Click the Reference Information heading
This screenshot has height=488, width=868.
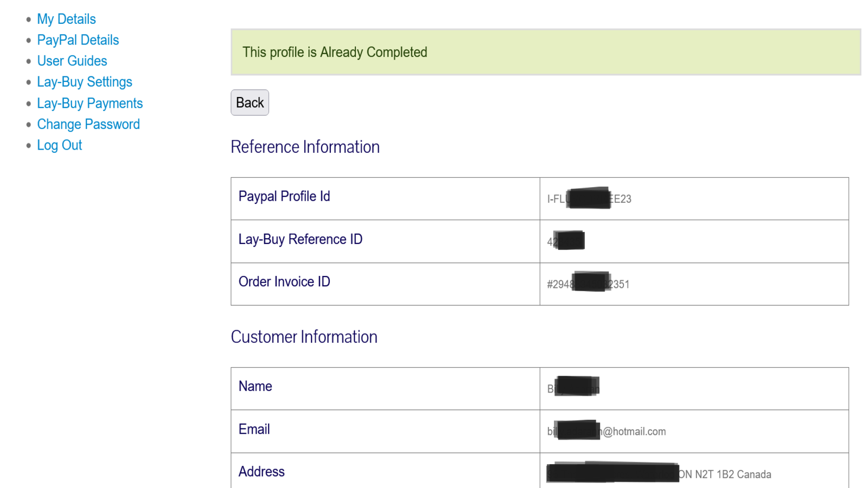pyautogui.click(x=305, y=146)
